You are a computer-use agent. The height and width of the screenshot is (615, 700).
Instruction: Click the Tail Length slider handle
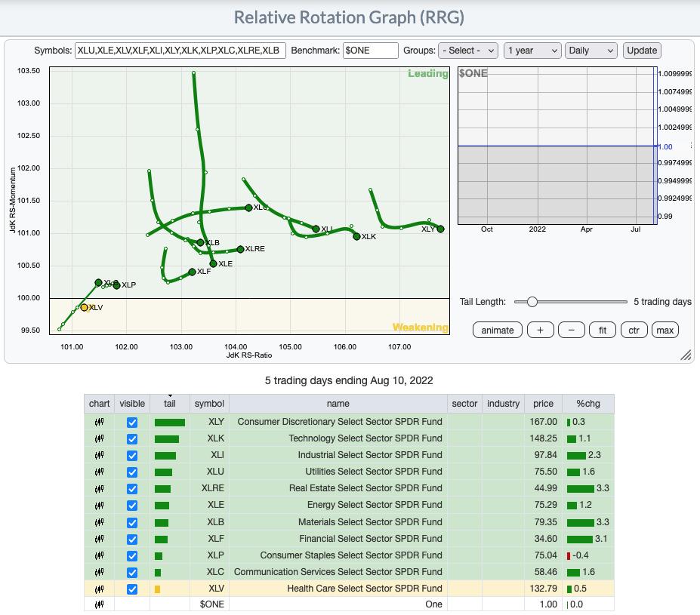pyautogui.click(x=532, y=302)
